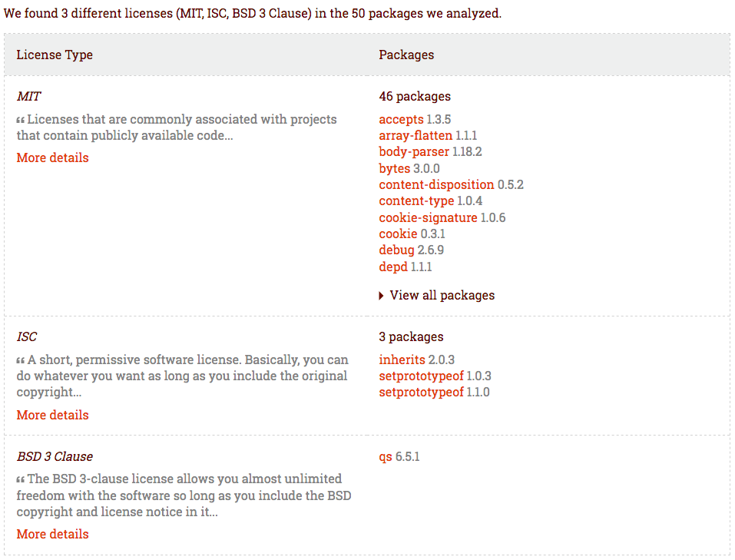
Task: Open the debug package link
Action: [396, 250]
